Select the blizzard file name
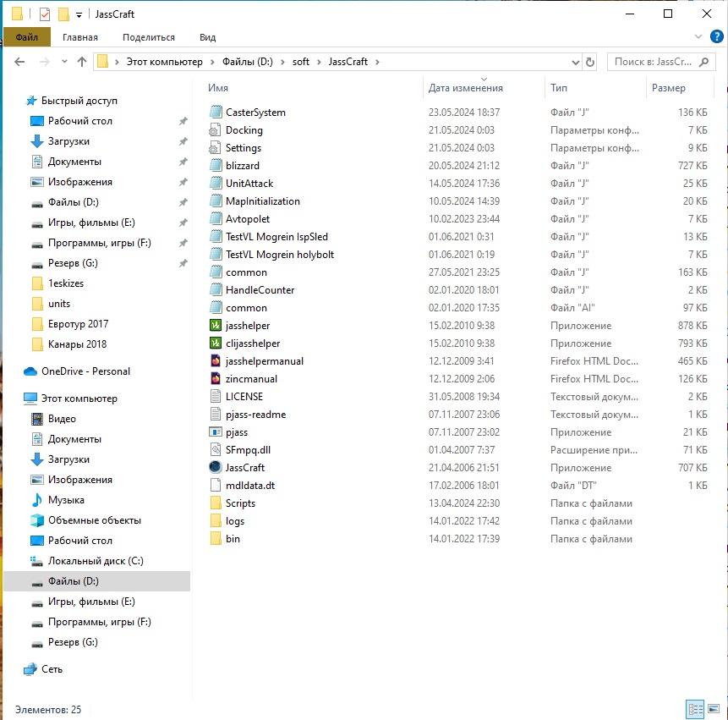The height and width of the screenshot is (720, 728). click(x=243, y=165)
